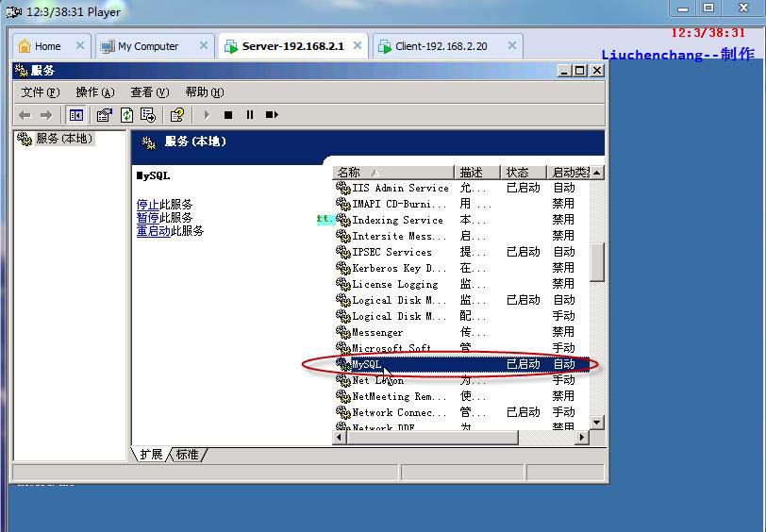Image resolution: width=766 pixels, height=532 pixels.
Task: Select the IIS Admin Service row
Action: point(461,188)
